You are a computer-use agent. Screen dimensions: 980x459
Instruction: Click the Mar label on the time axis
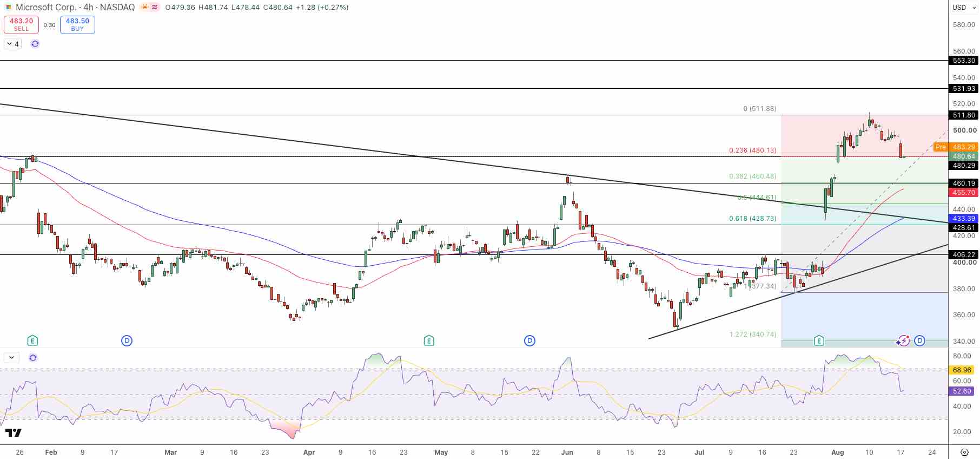pos(170,453)
